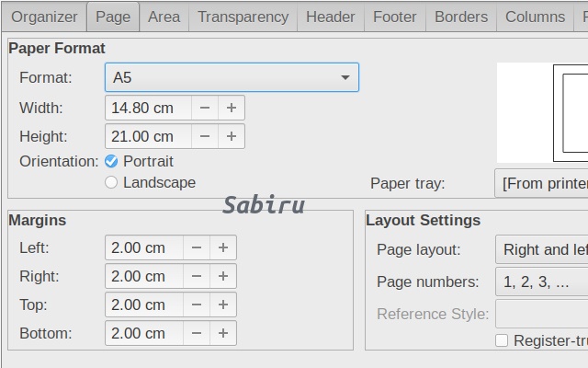Open the Format A5 dropdown
588x368 pixels.
(x=232, y=77)
